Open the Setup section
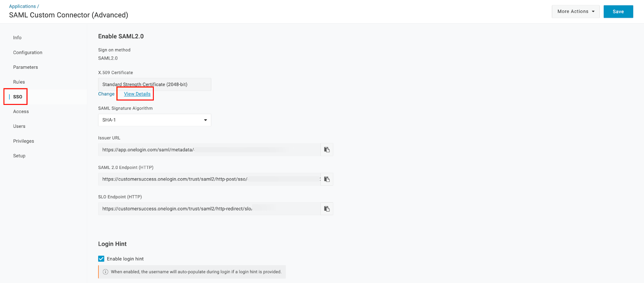644x283 pixels. coord(19,156)
